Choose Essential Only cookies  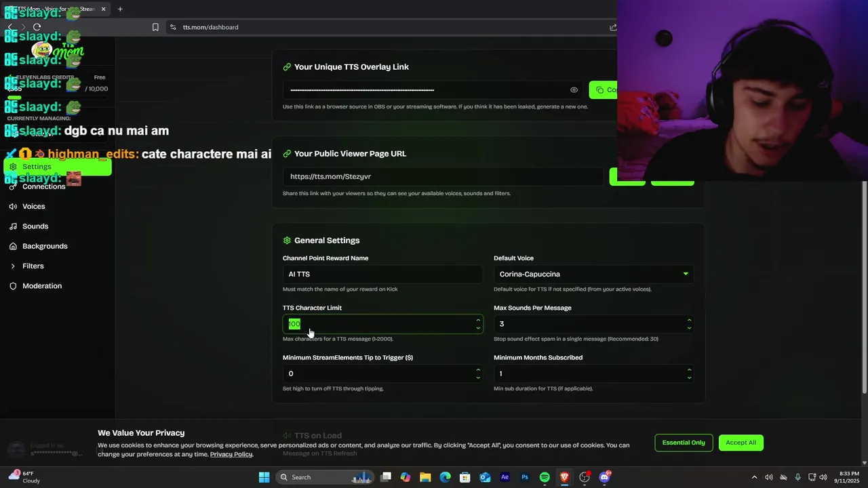684,443
